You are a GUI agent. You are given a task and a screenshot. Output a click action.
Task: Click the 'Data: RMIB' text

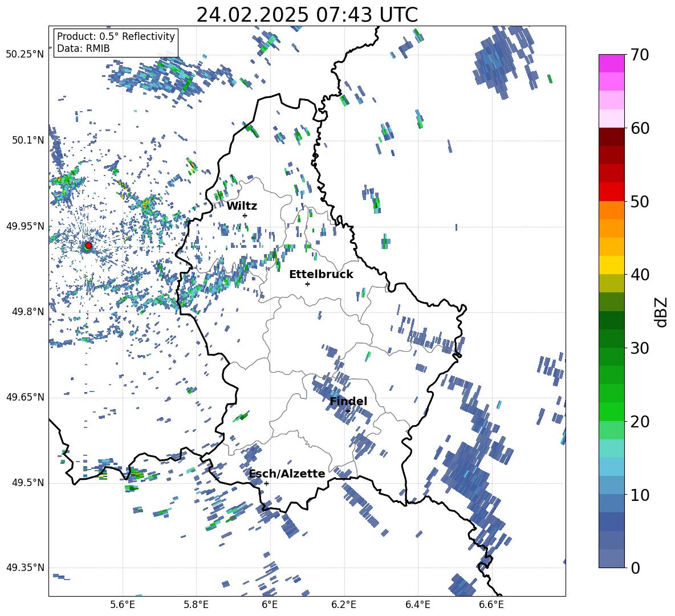83,48
